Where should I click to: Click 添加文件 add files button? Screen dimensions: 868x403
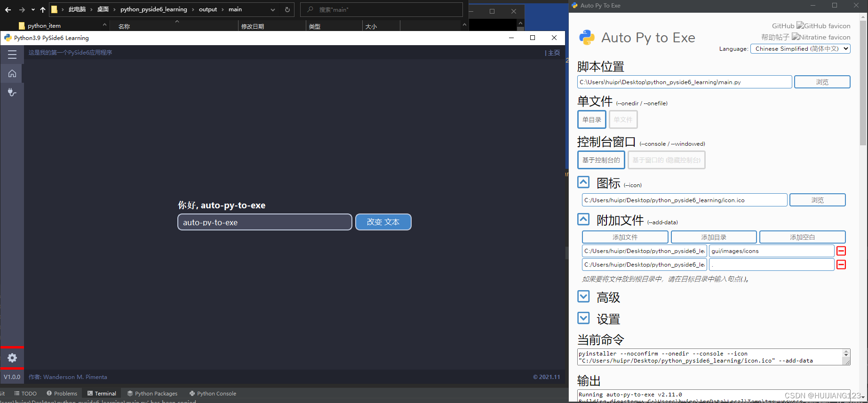click(x=625, y=237)
